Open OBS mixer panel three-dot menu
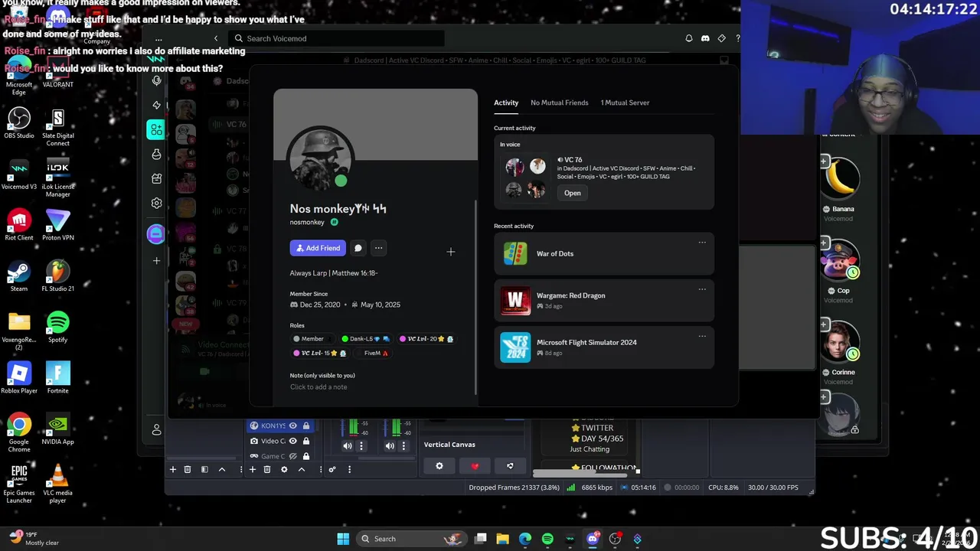Image resolution: width=980 pixels, height=551 pixels. (x=350, y=469)
